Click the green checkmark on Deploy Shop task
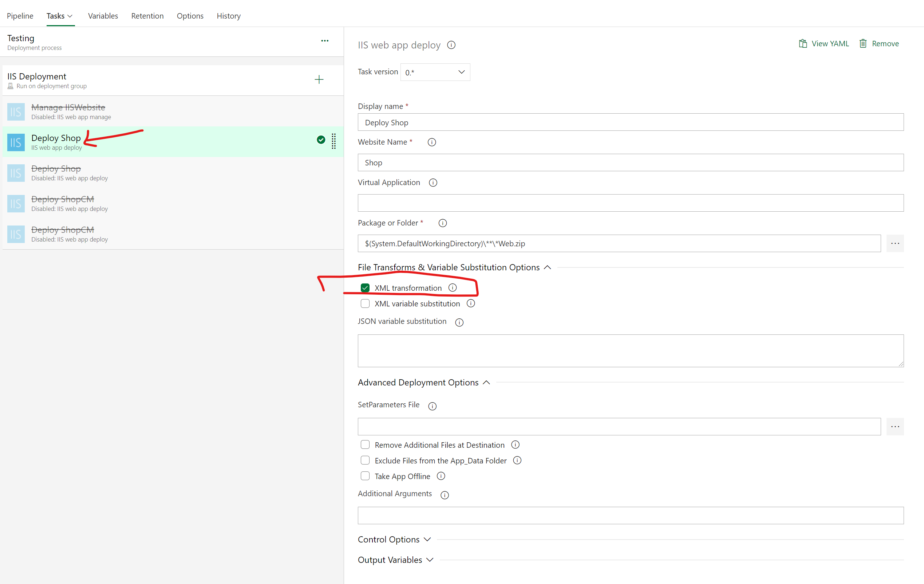This screenshot has width=924, height=584. pyautogui.click(x=321, y=140)
